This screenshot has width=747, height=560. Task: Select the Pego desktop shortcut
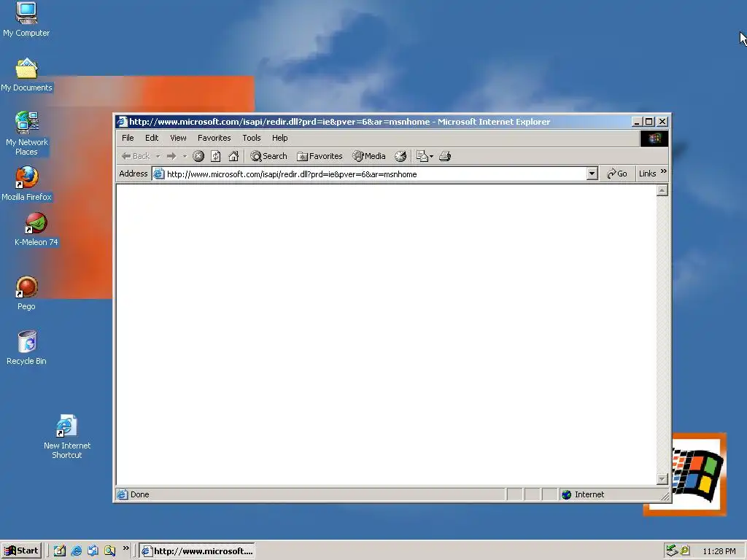coord(26,293)
